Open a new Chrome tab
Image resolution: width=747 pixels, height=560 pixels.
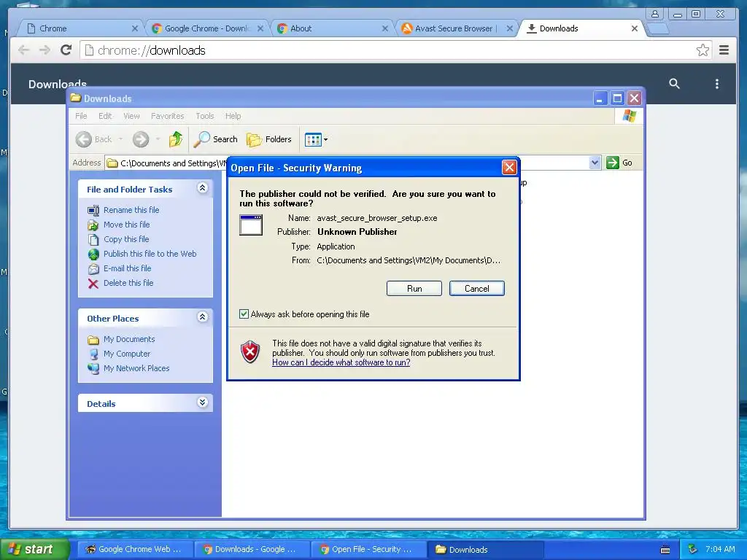tap(659, 29)
